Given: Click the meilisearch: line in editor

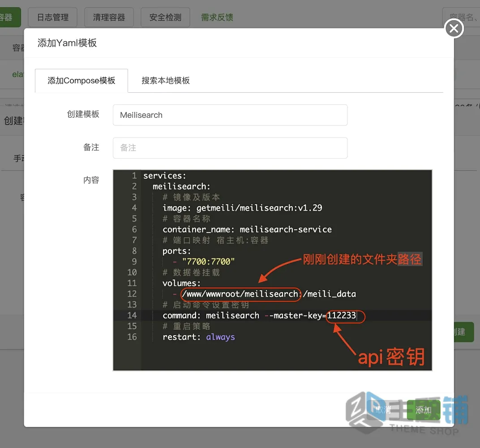Looking at the screenshot, I should 181,186.
